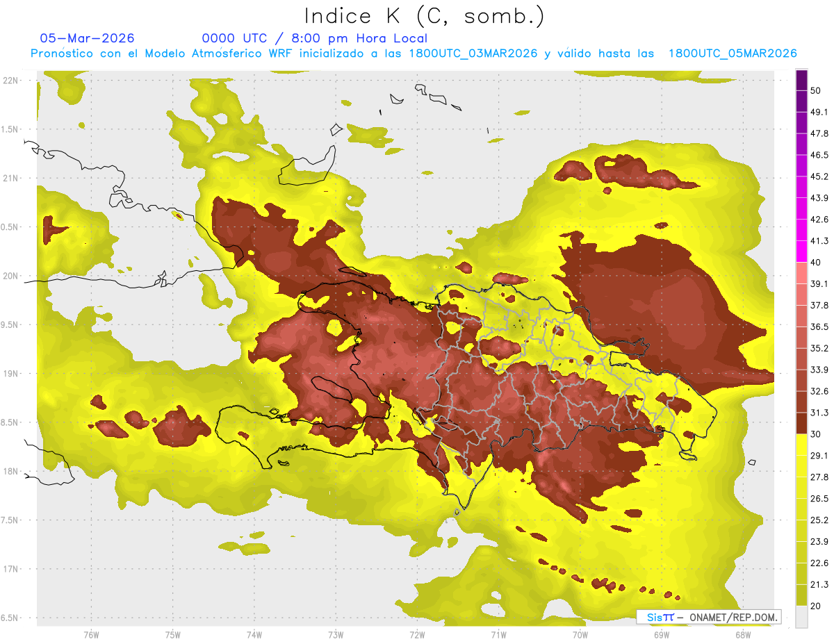This screenshot has height=644, width=834.
Task: Click the "ONAMET/REP.DOM." credit box
Action: [709, 617]
